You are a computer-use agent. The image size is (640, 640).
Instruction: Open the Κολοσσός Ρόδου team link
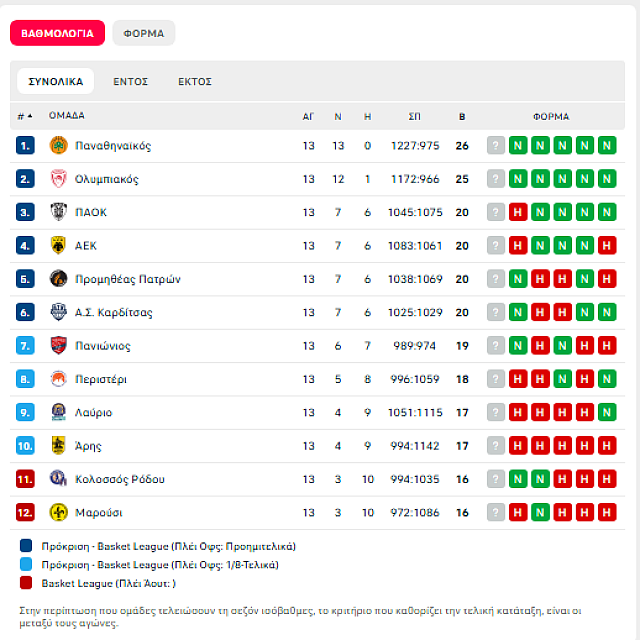coord(120,480)
